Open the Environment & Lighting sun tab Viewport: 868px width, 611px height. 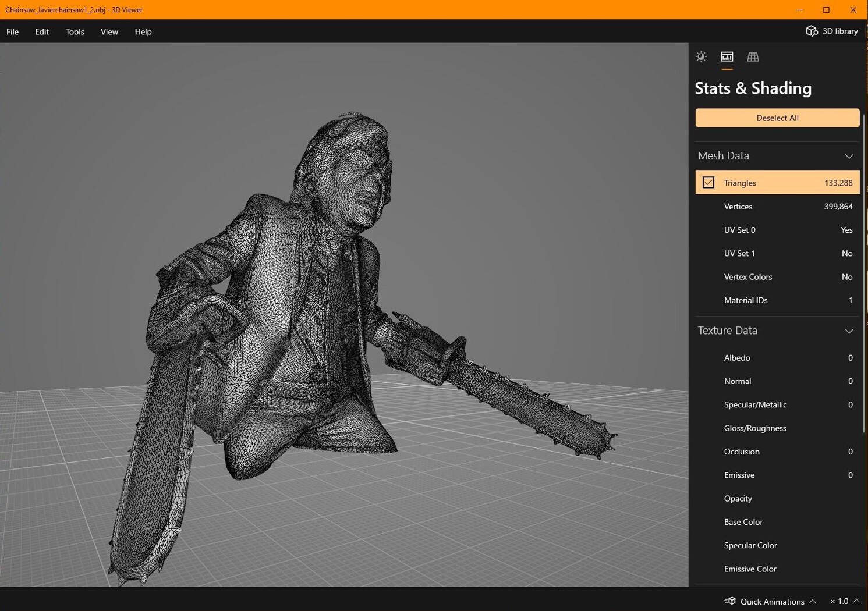pos(701,56)
